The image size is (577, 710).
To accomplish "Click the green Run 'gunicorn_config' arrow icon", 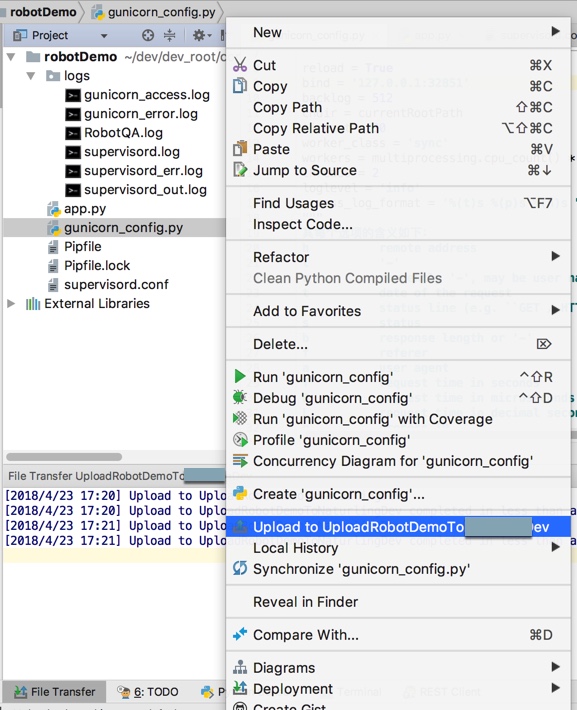I will tap(240, 376).
